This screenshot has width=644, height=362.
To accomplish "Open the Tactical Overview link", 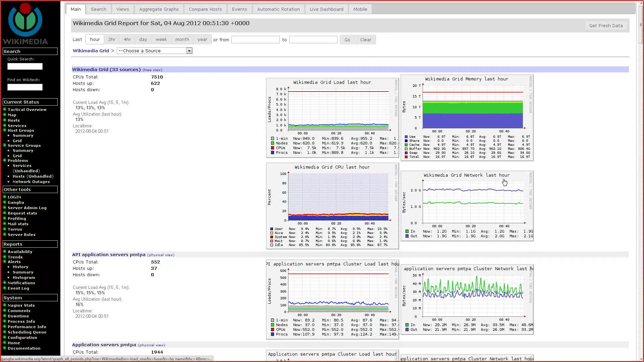I will (x=27, y=110).
